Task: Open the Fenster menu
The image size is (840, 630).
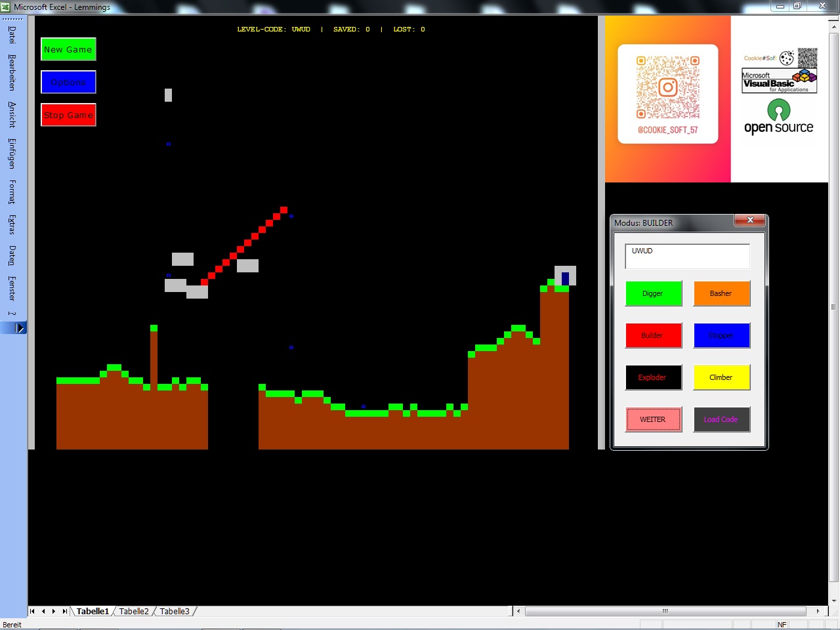Action: [12, 288]
